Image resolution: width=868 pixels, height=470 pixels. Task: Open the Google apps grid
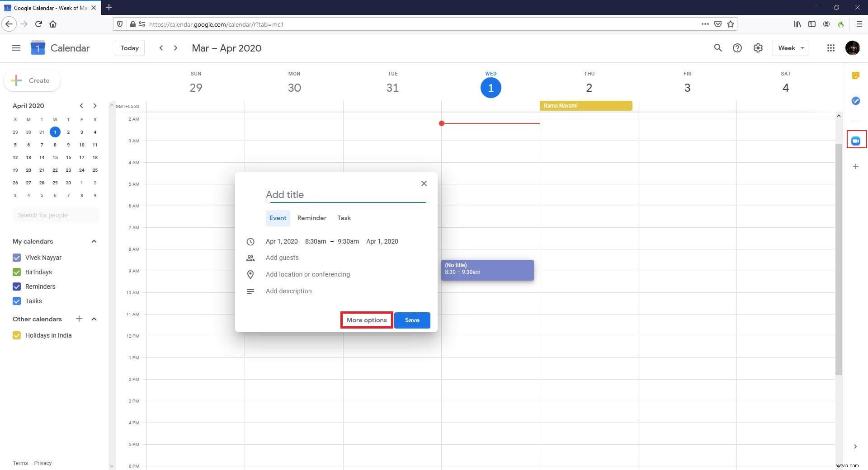pyautogui.click(x=830, y=48)
